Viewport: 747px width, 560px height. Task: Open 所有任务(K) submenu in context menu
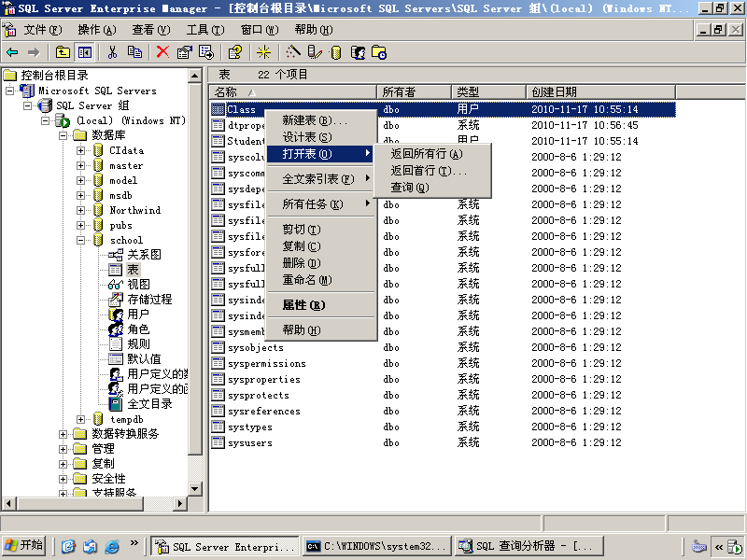(321, 204)
